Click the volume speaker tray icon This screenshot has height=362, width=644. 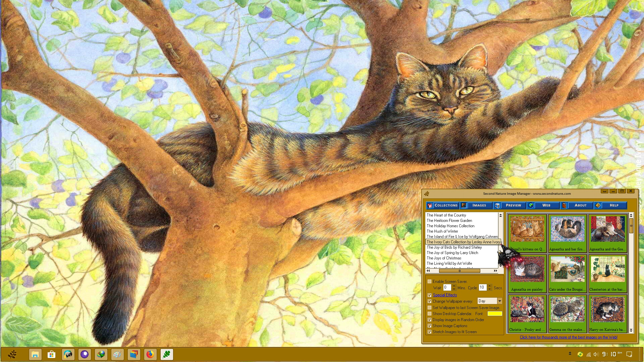[596, 354]
